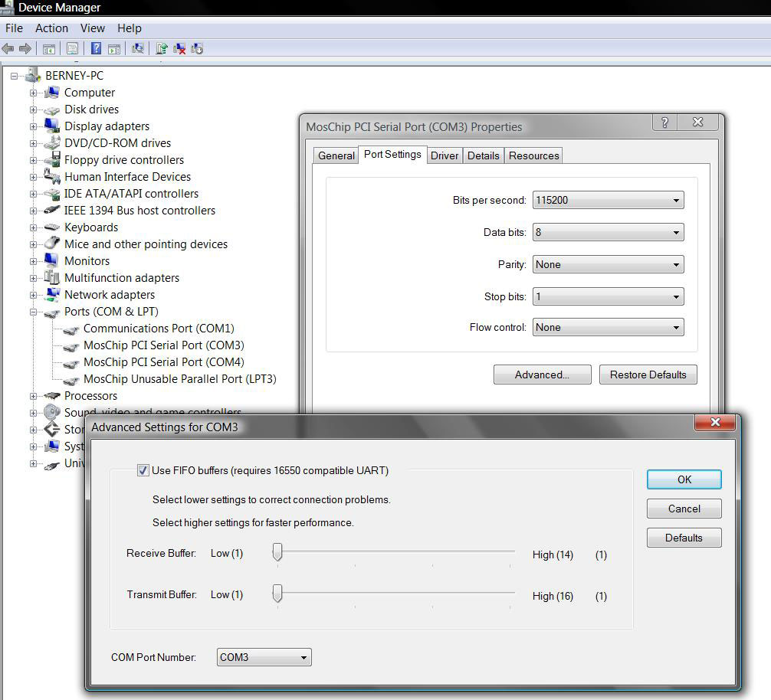Expand the Disk drives node
Screen dimensions: 771x700
pos(33,109)
